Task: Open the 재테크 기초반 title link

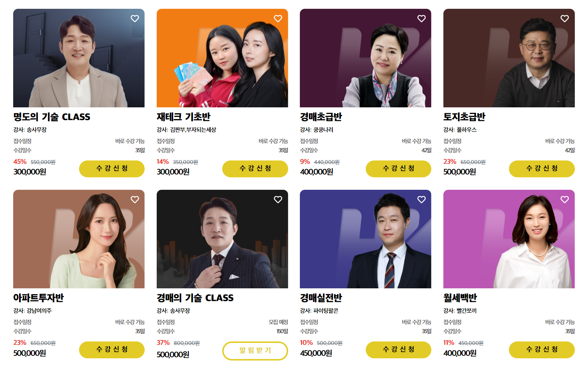Action: coord(183,117)
